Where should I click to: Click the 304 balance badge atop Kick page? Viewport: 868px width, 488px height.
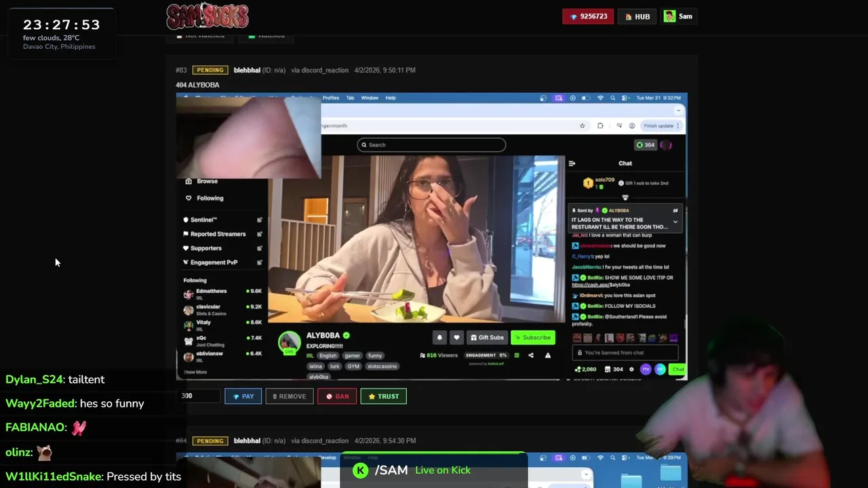pos(646,144)
